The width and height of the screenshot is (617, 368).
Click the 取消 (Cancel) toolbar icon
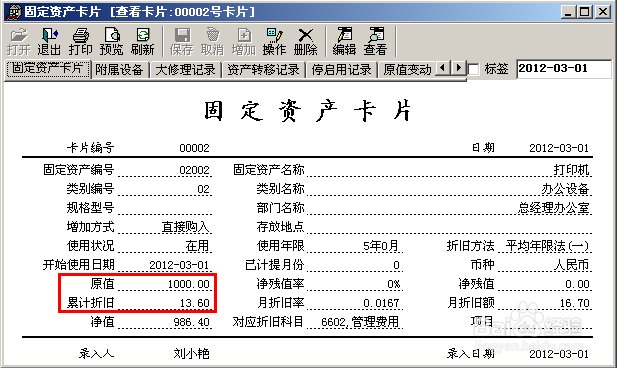coord(212,42)
